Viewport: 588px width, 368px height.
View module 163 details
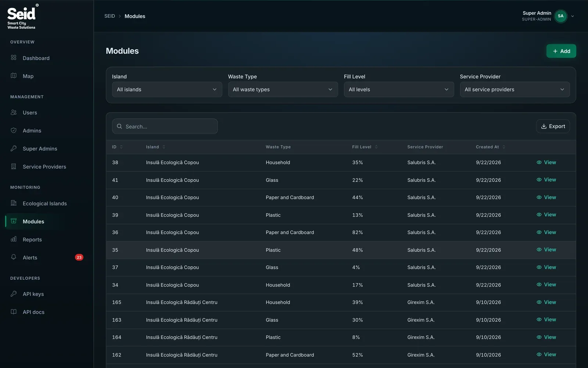click(546, 319)
